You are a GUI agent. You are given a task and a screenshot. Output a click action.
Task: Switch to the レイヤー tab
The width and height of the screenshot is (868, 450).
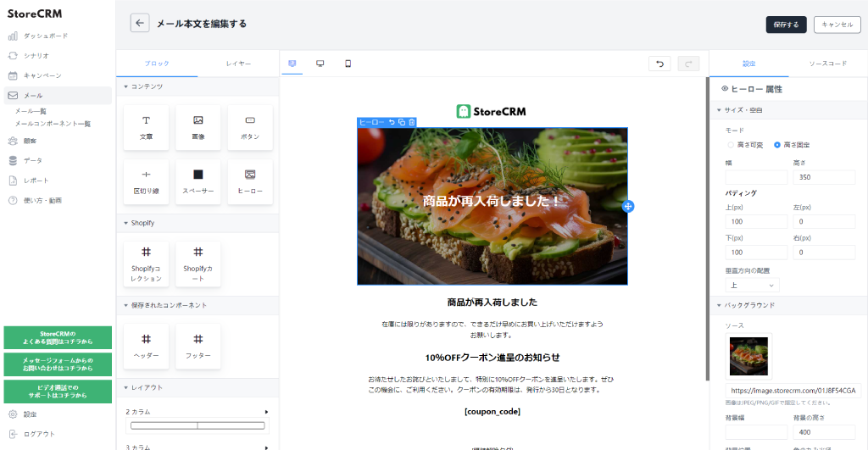(x=238, y=64)
